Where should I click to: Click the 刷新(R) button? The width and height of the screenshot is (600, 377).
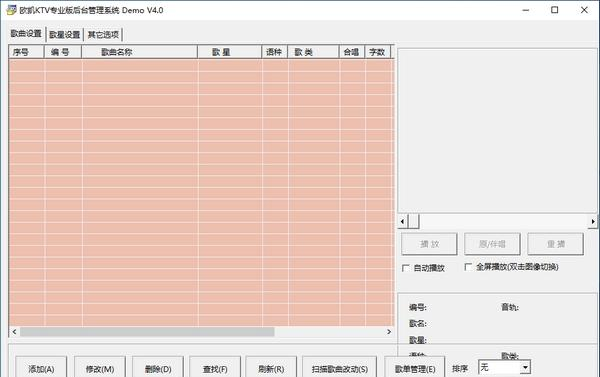click(x=271, y=368)
